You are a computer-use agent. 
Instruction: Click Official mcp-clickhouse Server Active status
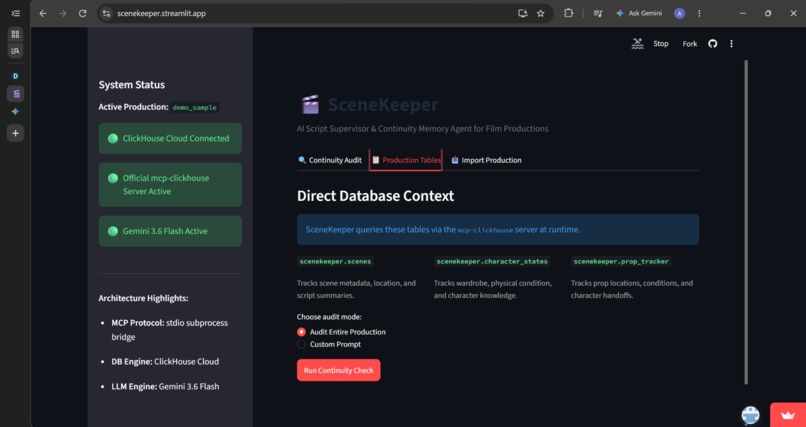(170, 184)
